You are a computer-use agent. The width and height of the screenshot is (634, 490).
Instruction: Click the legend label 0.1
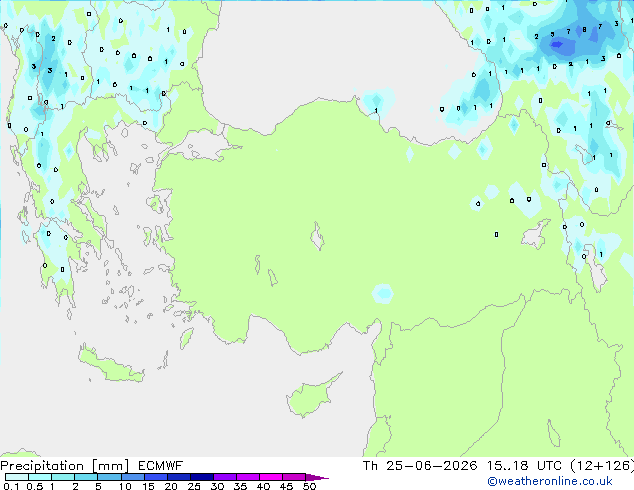(11, 486)
